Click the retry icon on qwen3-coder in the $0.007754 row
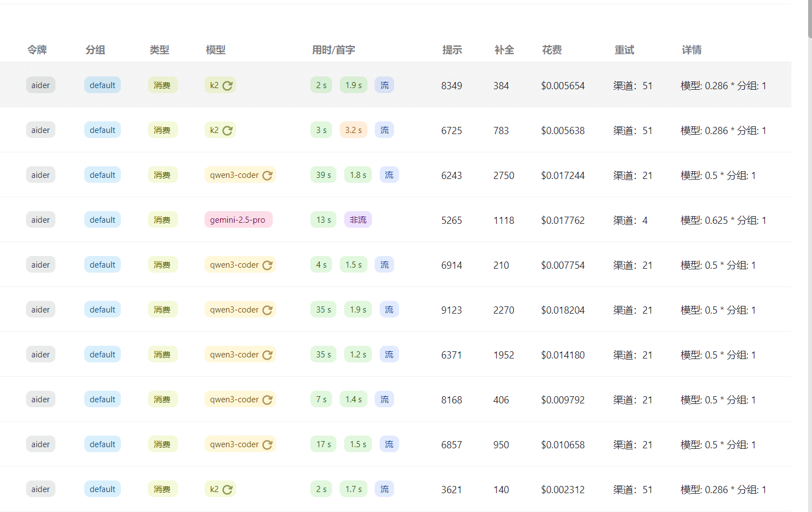 (267, 265)
